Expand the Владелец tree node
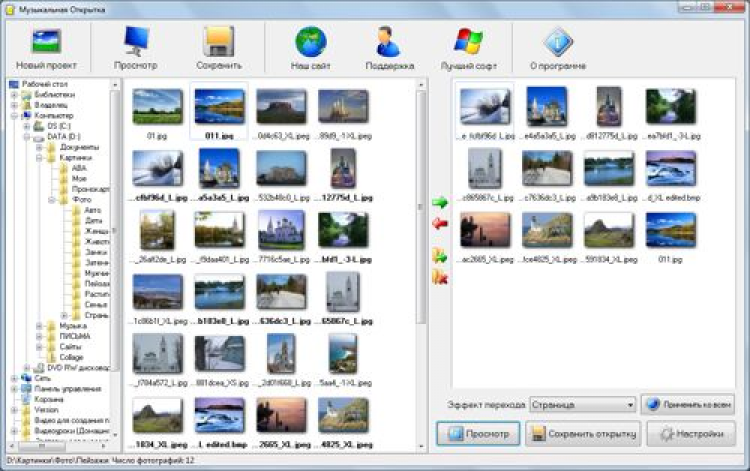750x471 pixels. click(x=14, y=105)
